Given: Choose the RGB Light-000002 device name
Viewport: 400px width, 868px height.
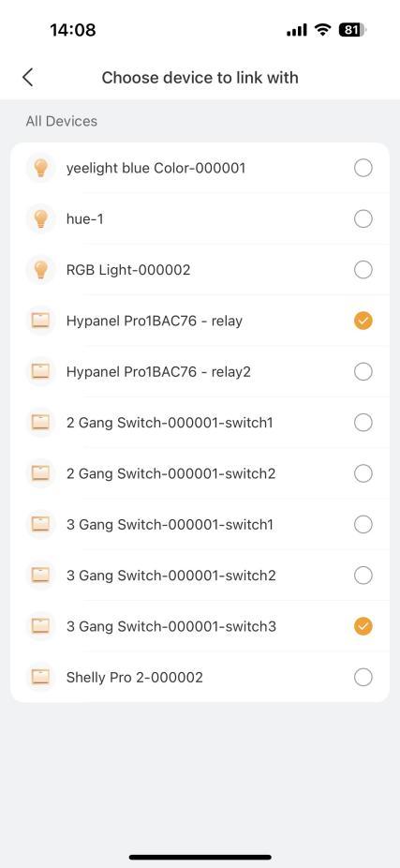Looking at the screenshot, I should pyautogui.click(x=128, y=270).
